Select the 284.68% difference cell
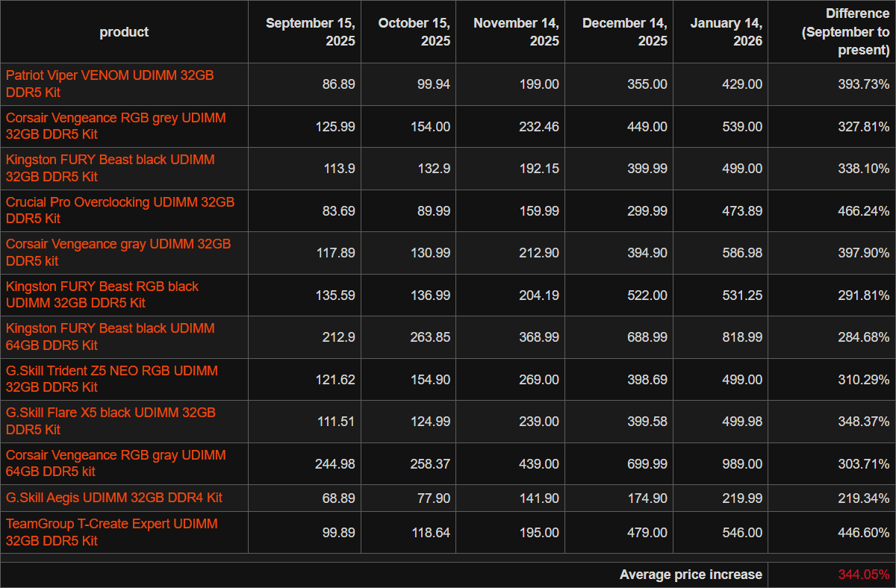Image resolution: width=896 pixels, height=588 pixels. click(x=832, y=337)
